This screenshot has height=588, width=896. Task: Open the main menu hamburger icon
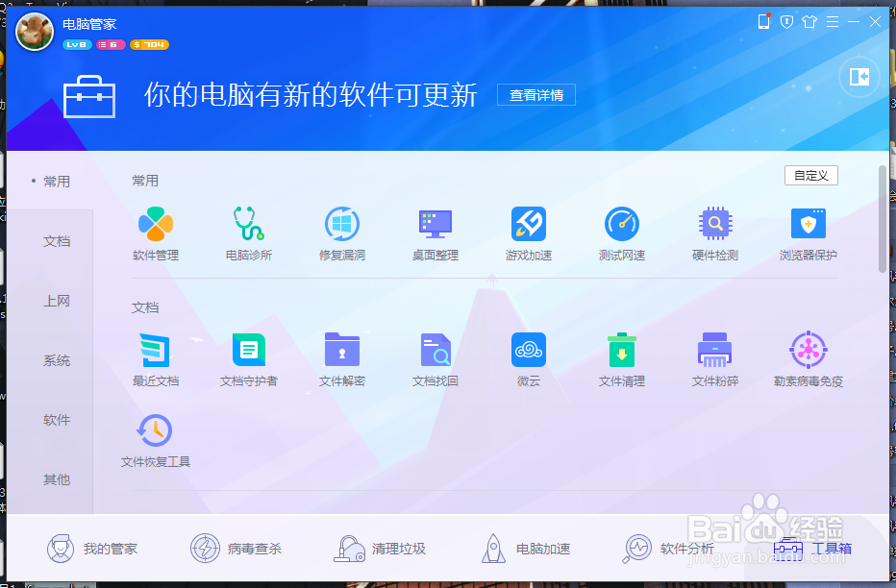pyautogui.click(x=832, y=22)
